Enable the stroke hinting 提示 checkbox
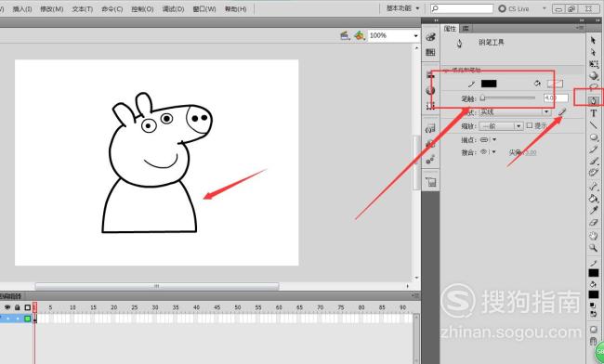The height and width of the screenshot is (364, 604). (530, 125)
